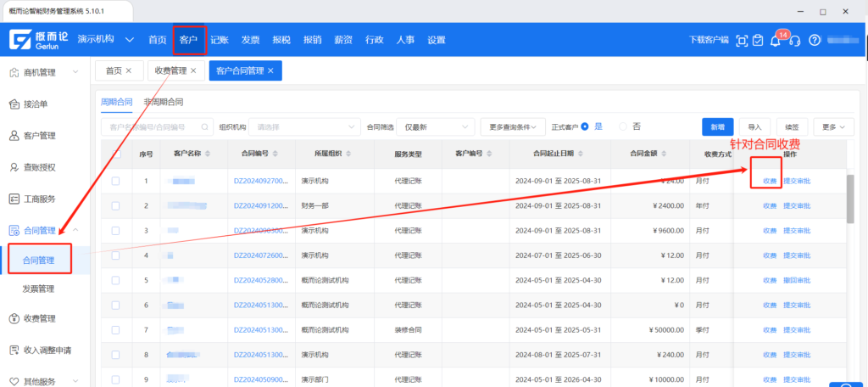Click the 商机管理 sidebar icon
Screen dimensions: 868x387
(x=15, y=72)
